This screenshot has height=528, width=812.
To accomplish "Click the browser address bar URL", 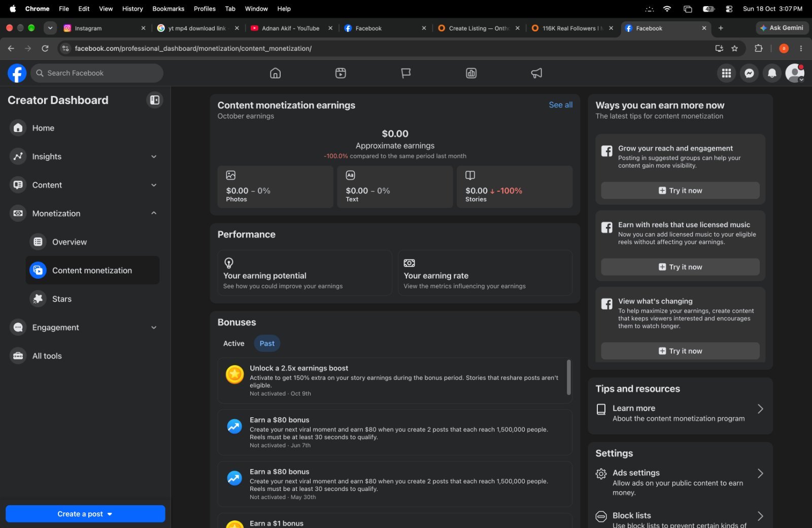I will click(193, 48).
